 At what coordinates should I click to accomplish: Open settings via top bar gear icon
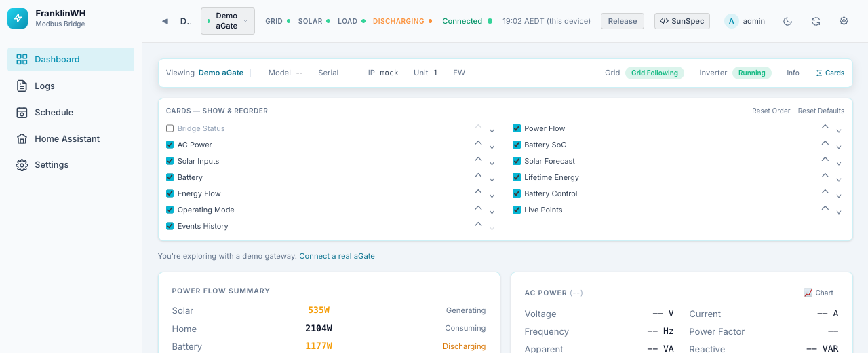(844, 21)
